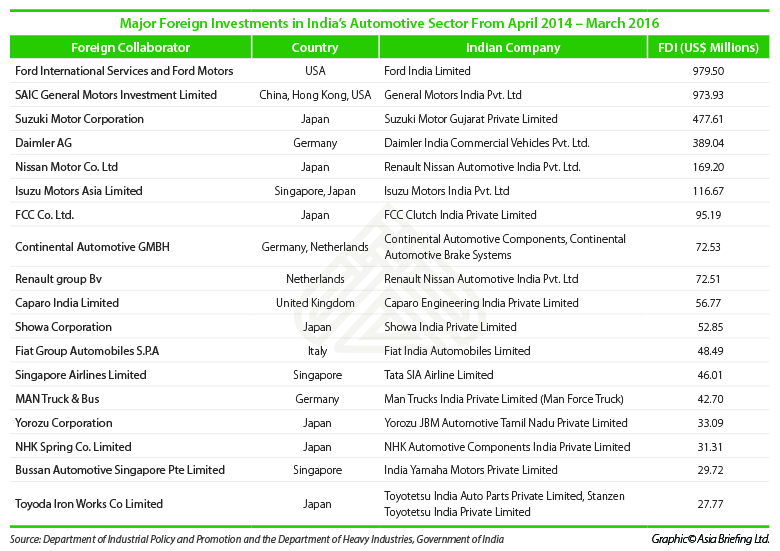Click the Showa Corporation cell
This screenshot has height=551, width=780.
tap(63, 327)
